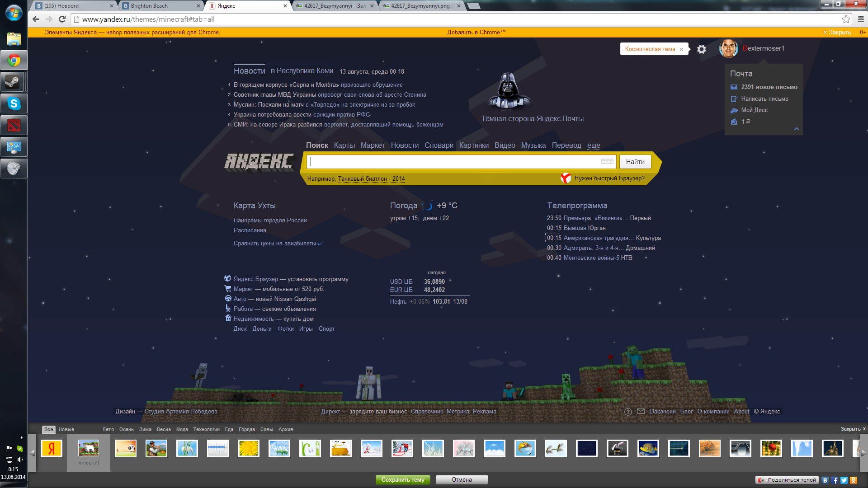Bookmark page with star icon
The image size is (868, 488).
pos(846,19)
